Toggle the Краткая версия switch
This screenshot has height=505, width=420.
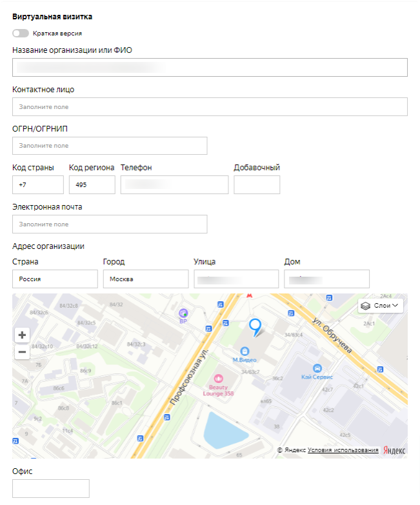21,33
